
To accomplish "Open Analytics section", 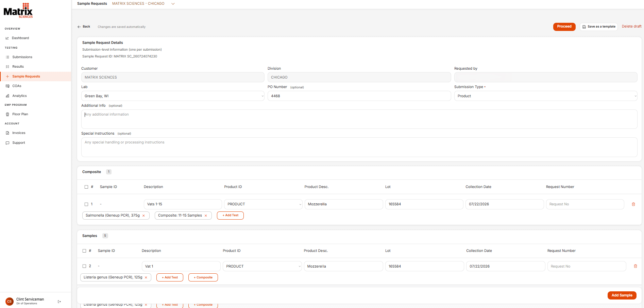I will pyautogui.click(x=20, y=96).
